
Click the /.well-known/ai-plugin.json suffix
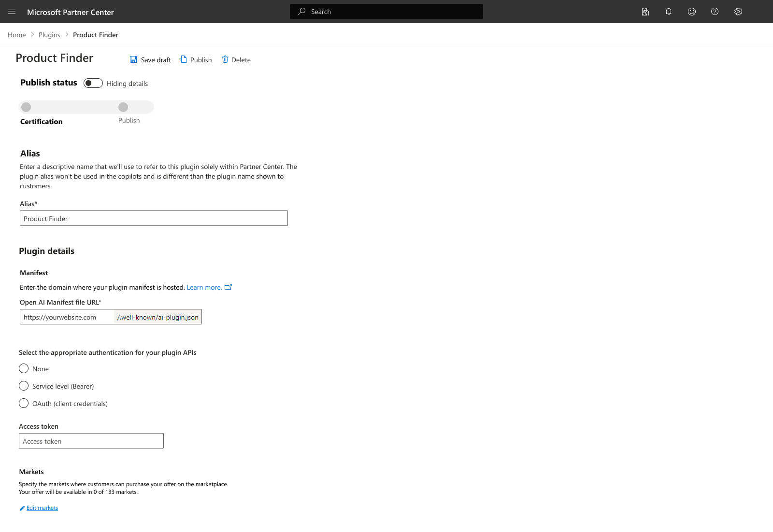[157, 317]
